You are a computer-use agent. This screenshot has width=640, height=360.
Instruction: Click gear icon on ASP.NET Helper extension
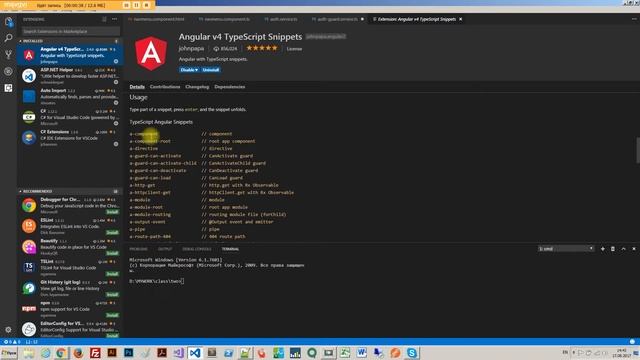point(116,82)
